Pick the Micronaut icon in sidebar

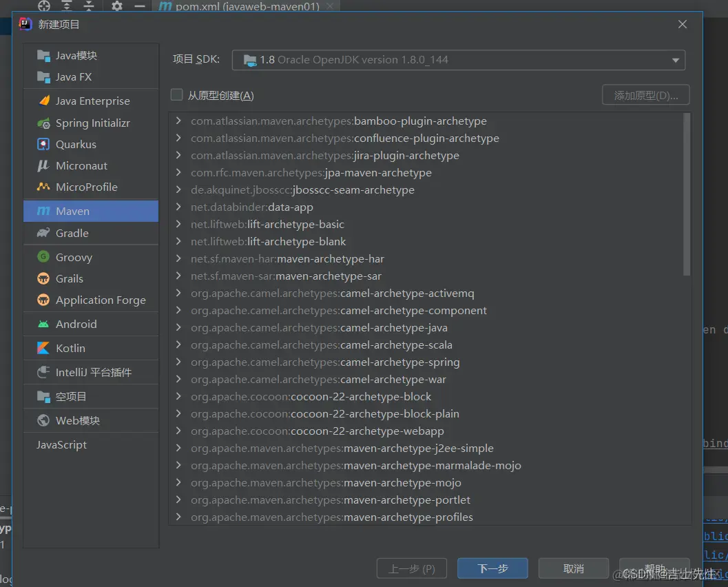[43, 166]
